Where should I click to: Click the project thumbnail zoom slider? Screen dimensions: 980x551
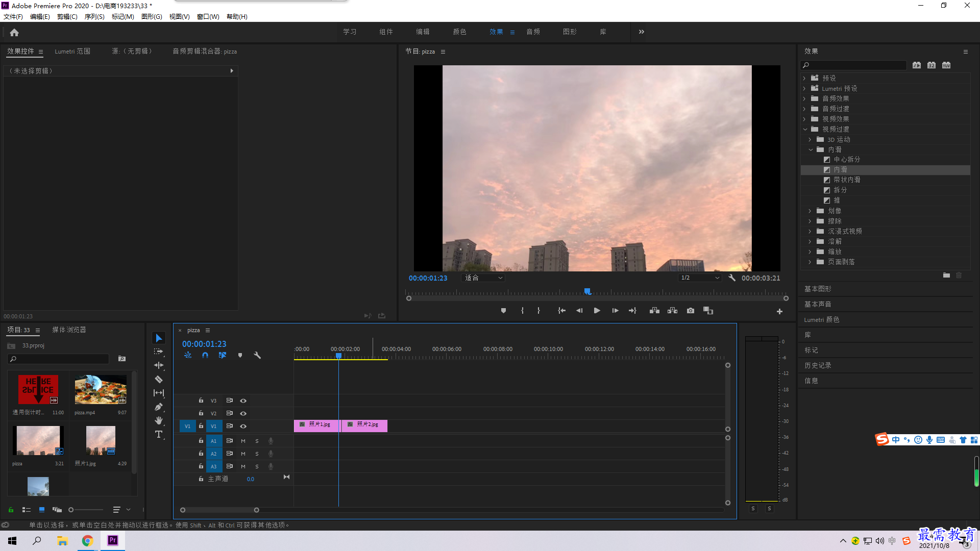click(87, 510)
